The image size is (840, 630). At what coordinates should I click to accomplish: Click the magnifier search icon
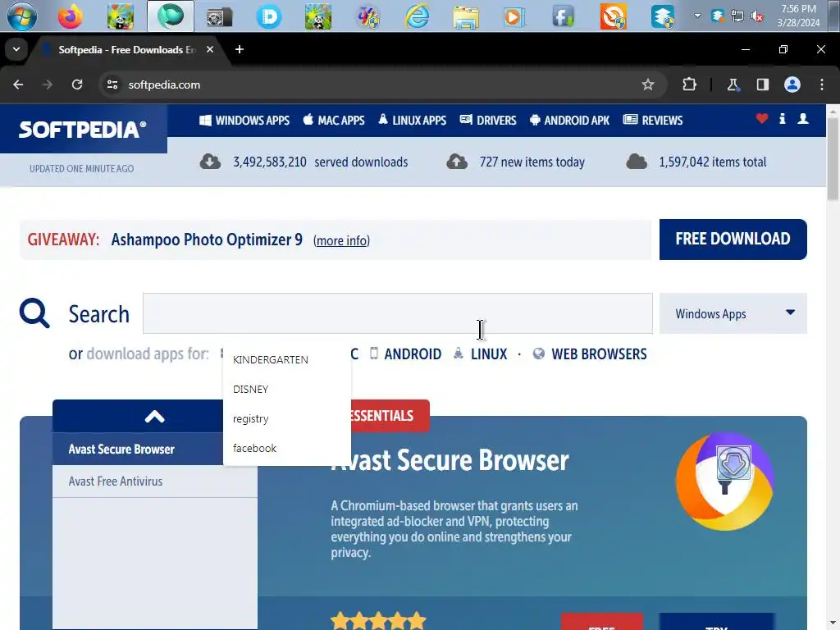[x=34, y=313]
